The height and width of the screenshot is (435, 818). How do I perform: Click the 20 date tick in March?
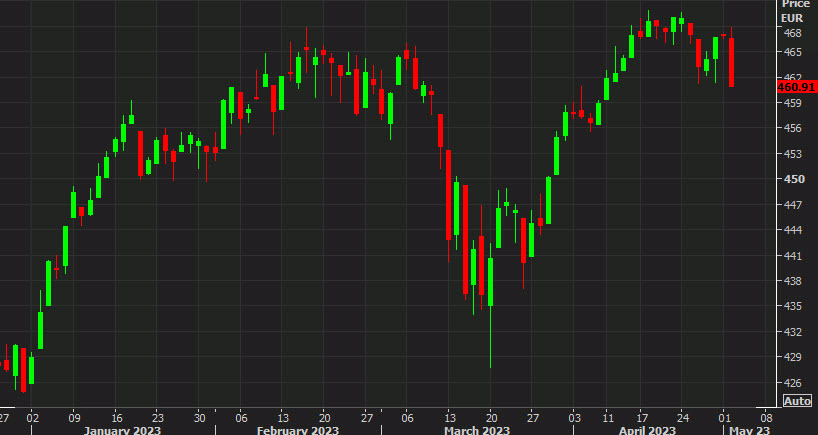pyautogui.click(x=490, y=418)
